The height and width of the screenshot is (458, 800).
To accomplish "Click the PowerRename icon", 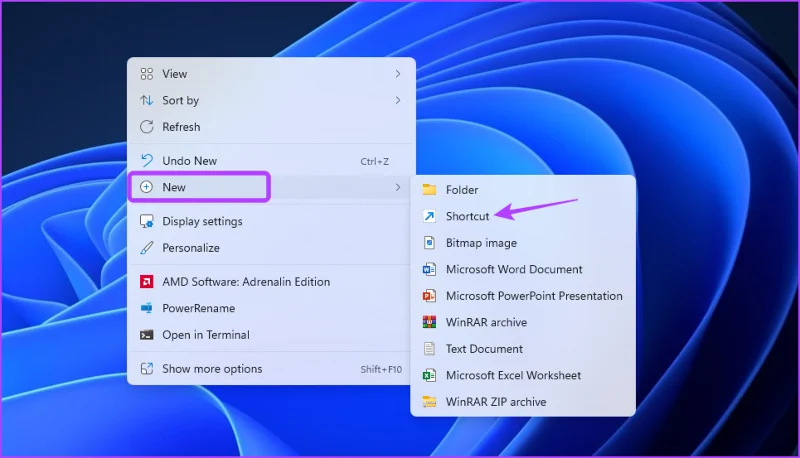I will pos(146,308).
